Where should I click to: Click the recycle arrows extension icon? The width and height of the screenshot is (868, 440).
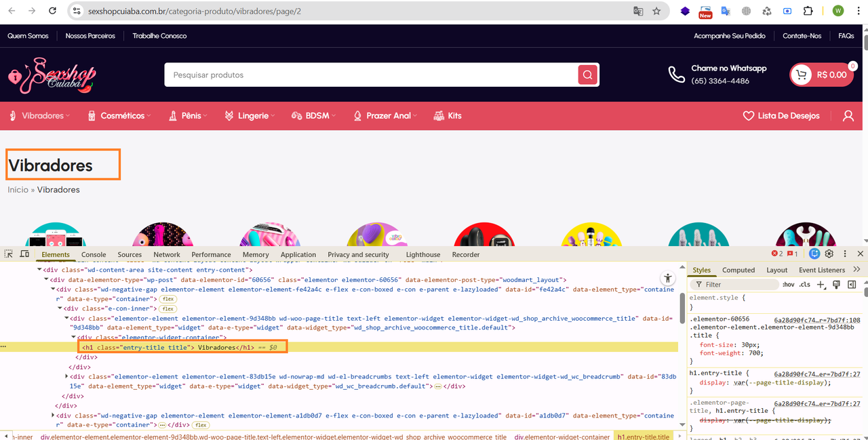click(767, 11)
